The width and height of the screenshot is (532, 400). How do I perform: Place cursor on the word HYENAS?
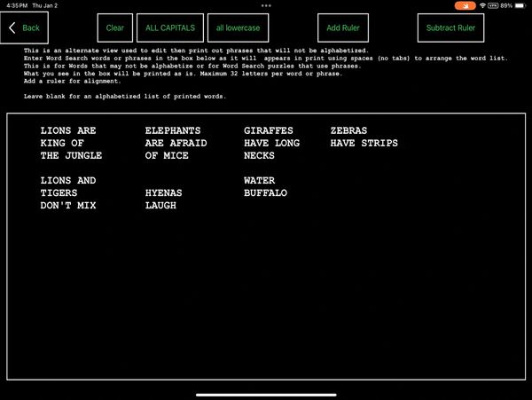click(163, 192)
